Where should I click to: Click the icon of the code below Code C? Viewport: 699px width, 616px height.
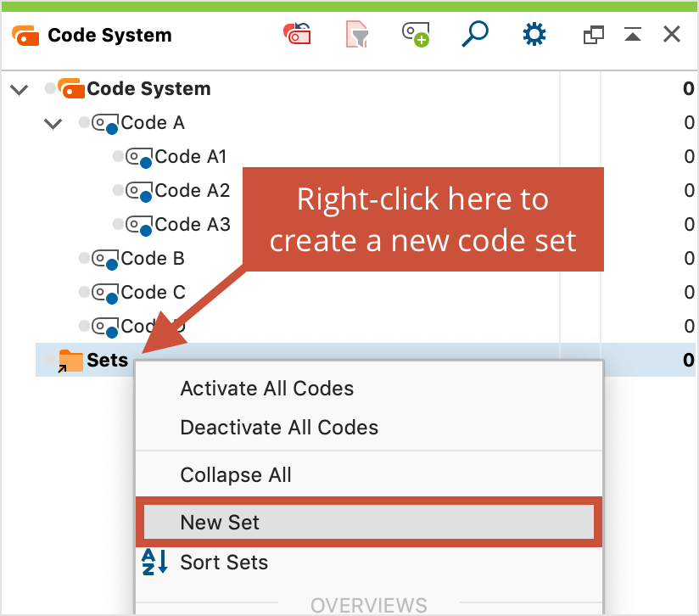pyautogui.click(x=105, y=328)
